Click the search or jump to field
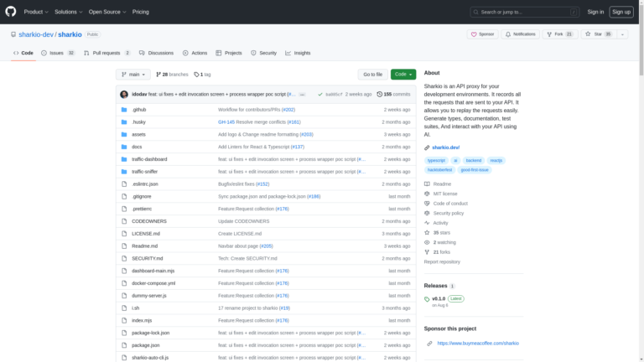This screenshot has width=644, height=362. (524, 12)
